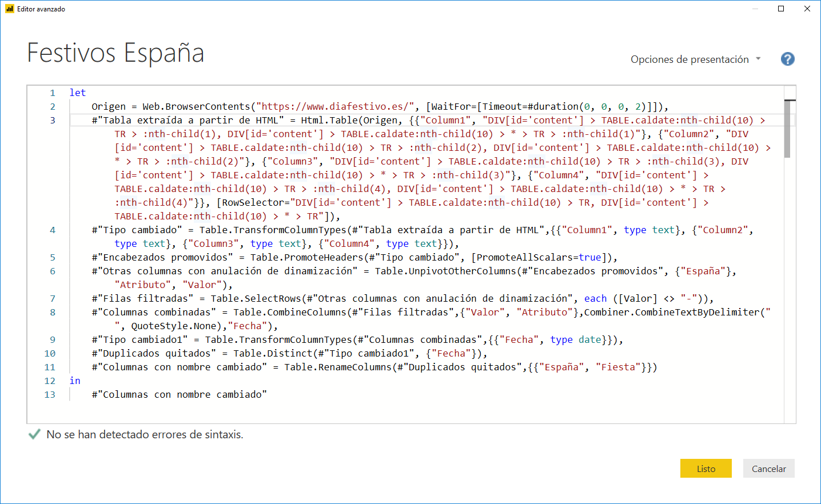Click the message No se han detectado errores de sintaxis
The image size is (821, 504).
[x=145, y=435]
